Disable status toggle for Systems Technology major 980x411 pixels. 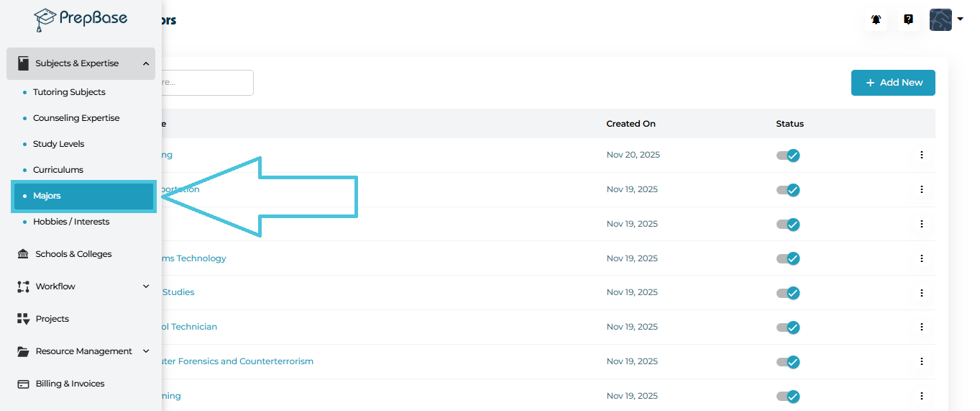tap(788, 258)
